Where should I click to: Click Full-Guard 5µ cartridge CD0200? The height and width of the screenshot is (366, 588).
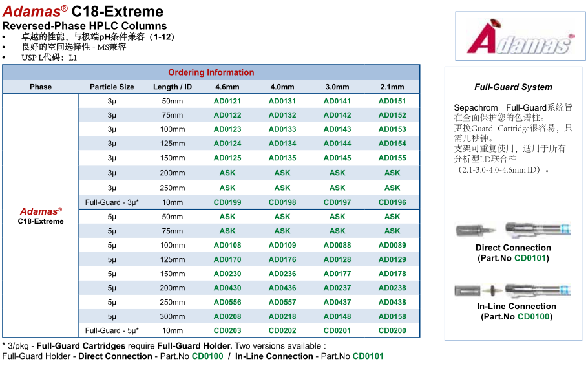[x=392, y=330]
